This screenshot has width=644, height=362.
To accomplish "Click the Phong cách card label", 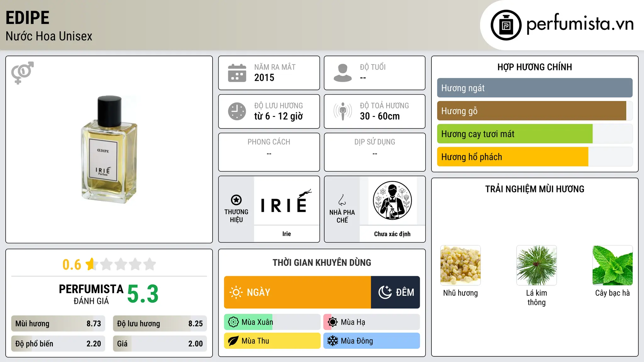I will pos(269,142).
